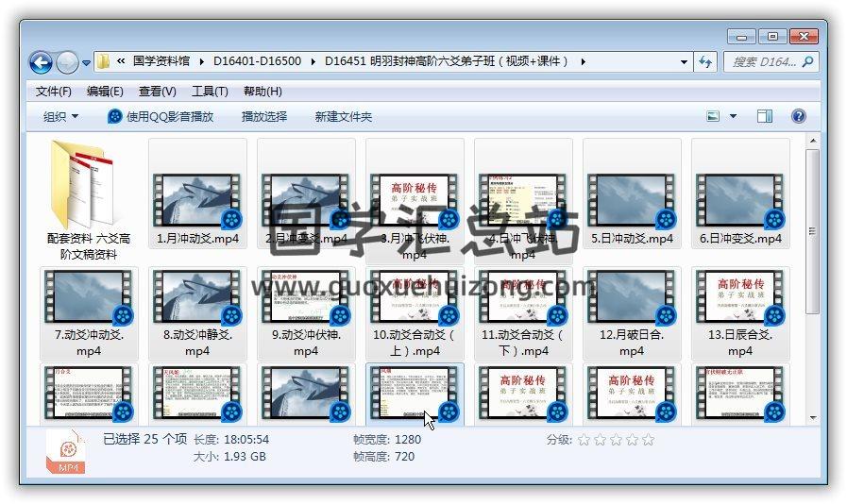
Task: Select the 2.月冲变爻.mp4 thumbnail
Action: pos(306,200)
